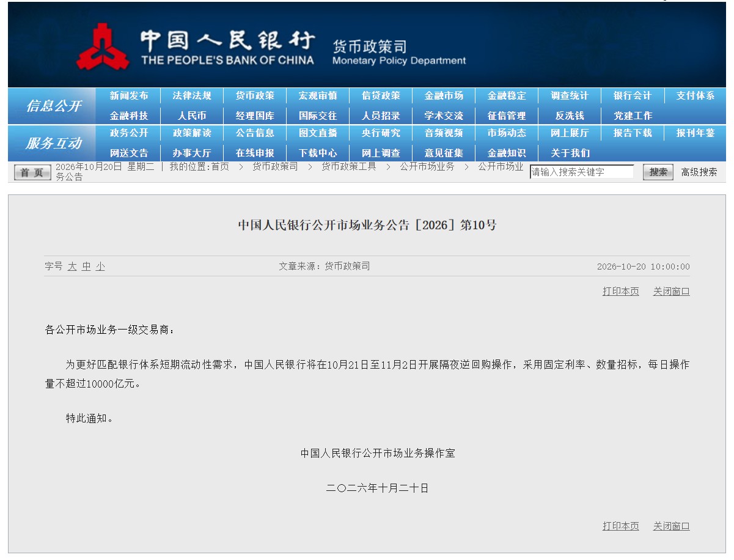Click 货币政策司 breadcrumb link
734x560 pixels.
275,166
